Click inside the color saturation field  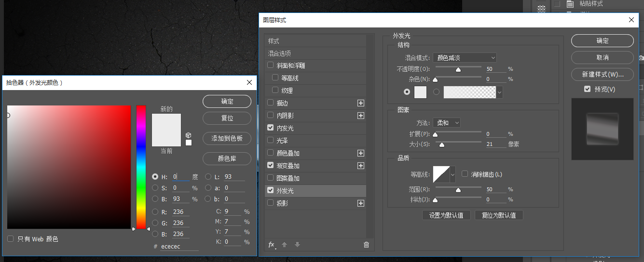point(69,167)
